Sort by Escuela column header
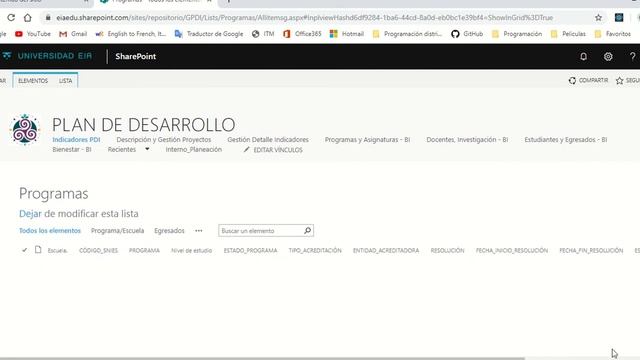Screen dimensions: 640x360 click(x=58, y=251)
